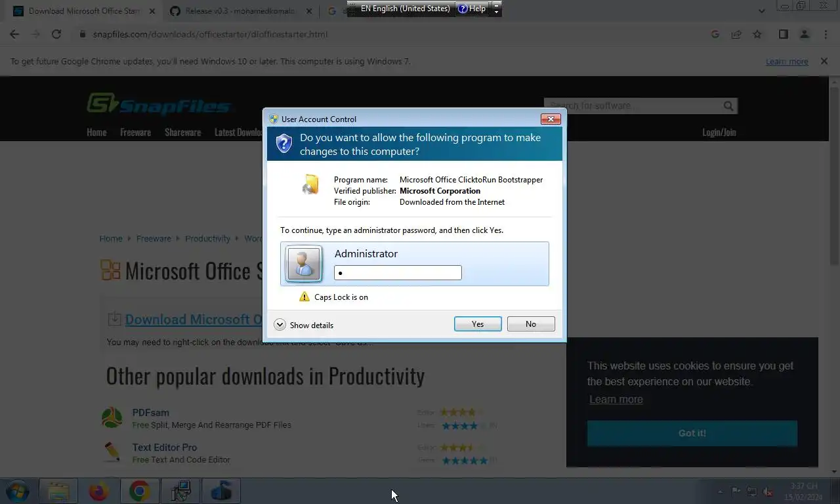840x504 pixels.
Task: Click the Caps Lock warning icon
Action: pyautogui.click(x=304, y=297)
